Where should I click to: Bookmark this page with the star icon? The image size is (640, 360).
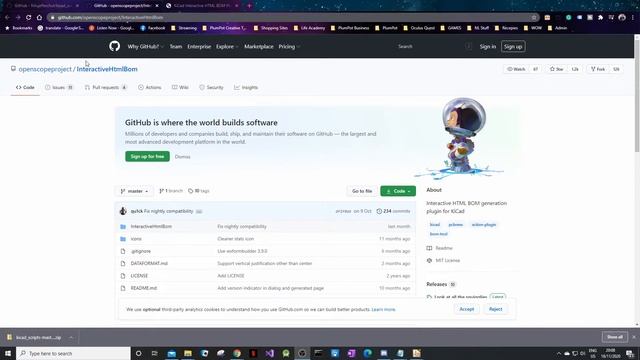(534, 18)
